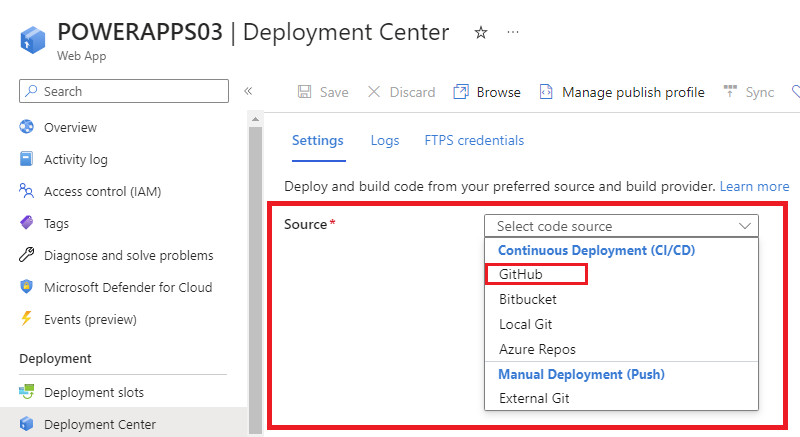Open the more options ellipsis in header
800x437 pixels.
[513, 33]
